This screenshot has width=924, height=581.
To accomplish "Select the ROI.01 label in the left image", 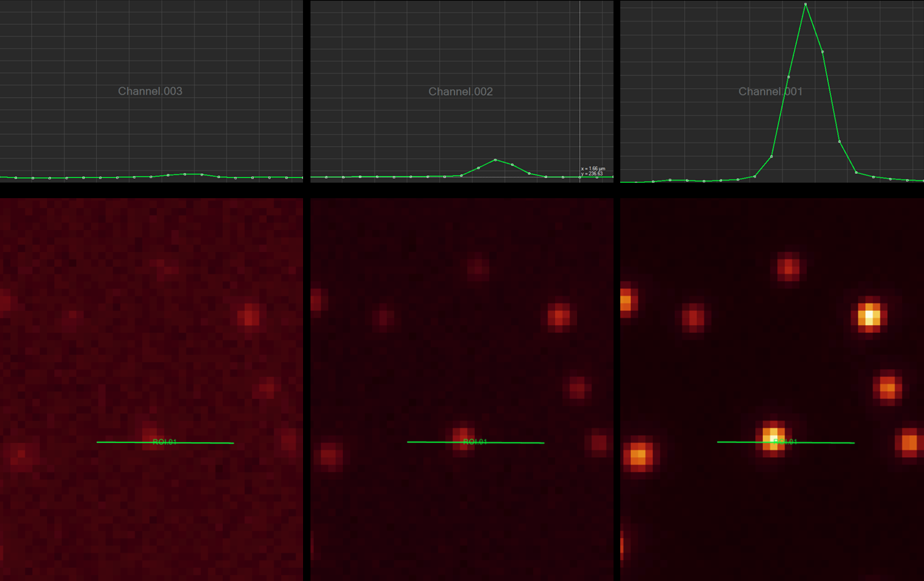I will click(x=164, y=442).
